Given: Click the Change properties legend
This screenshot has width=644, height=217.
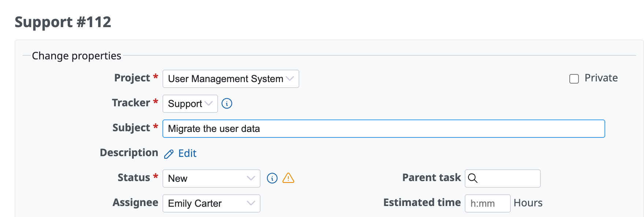Looking at the screenshot, I should coord(76,56).
